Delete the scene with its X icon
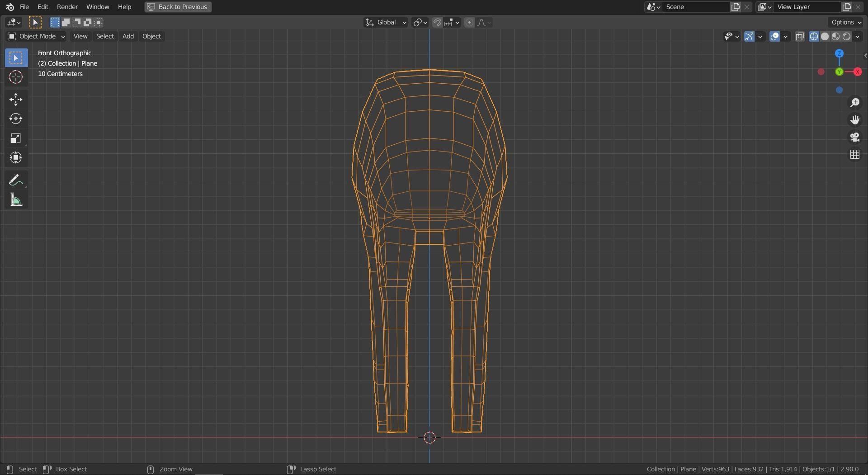 [x=747, y=7]
